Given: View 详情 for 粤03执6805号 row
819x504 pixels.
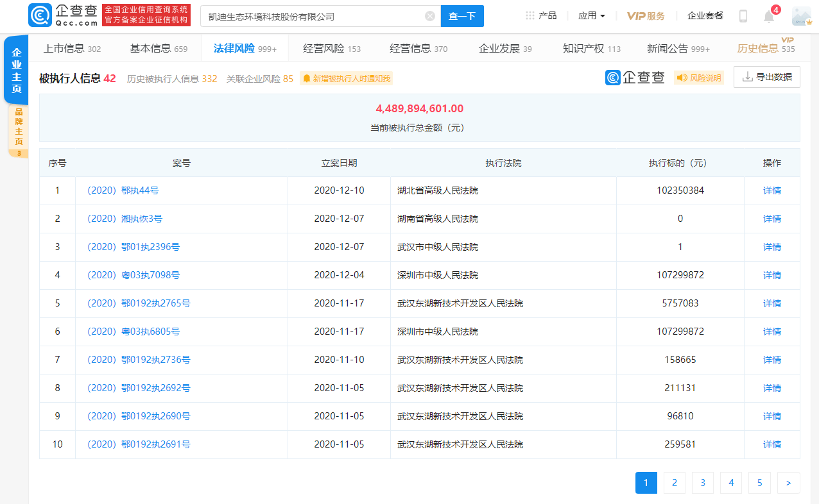Looking at the screenshot, I should click(x=772, y=332).
